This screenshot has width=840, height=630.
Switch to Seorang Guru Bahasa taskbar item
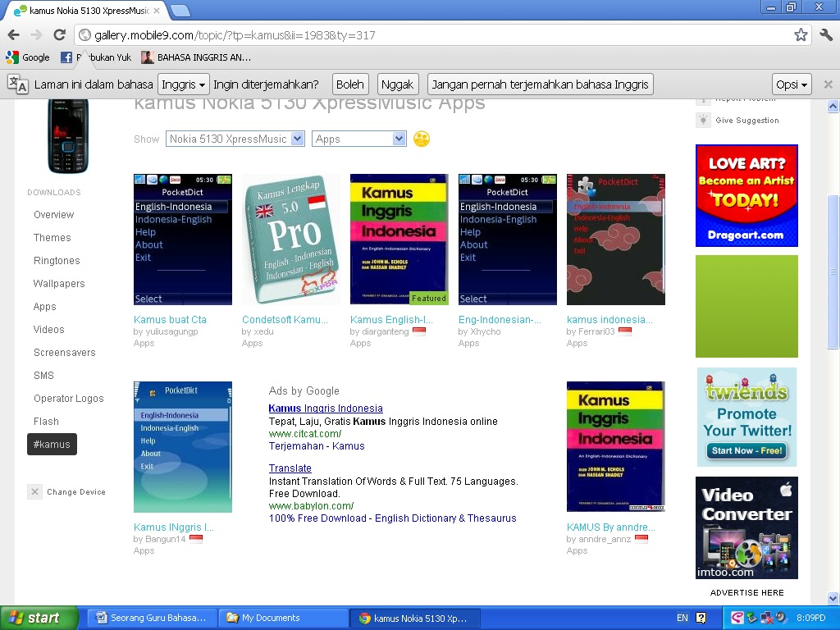click(x=152, y=619)
